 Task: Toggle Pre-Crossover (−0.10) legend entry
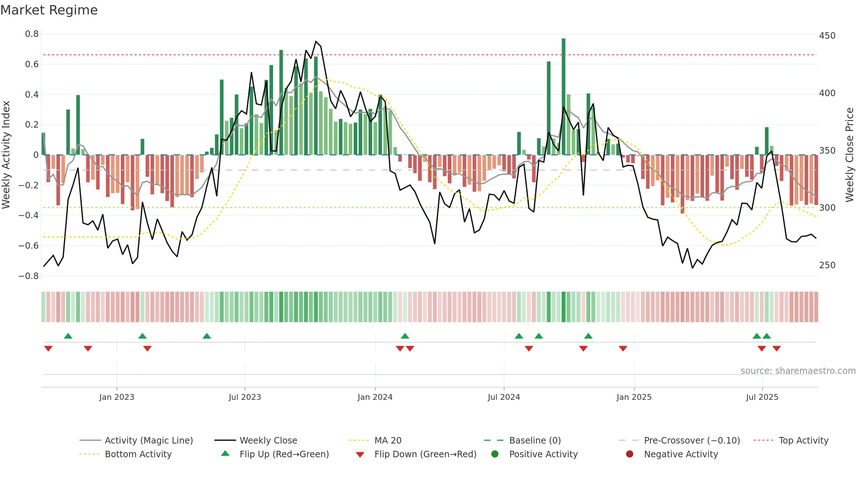click(x=679, y=440)
